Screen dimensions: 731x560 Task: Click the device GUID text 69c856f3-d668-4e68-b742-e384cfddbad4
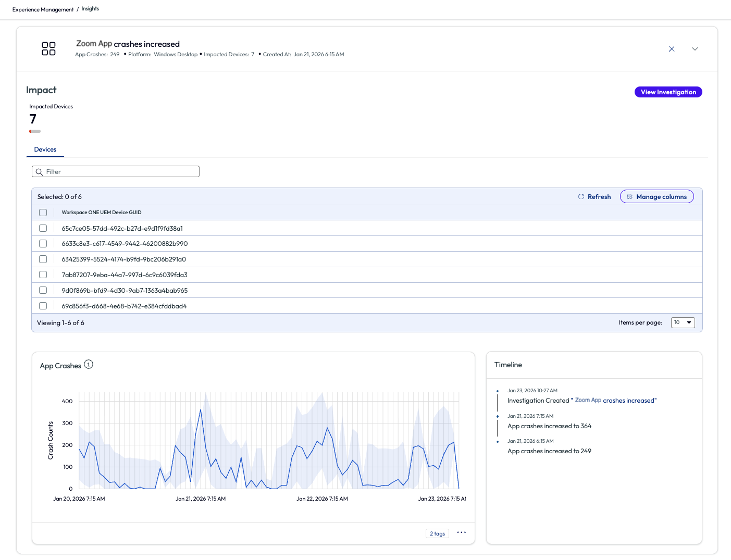[x=124, y=306]
